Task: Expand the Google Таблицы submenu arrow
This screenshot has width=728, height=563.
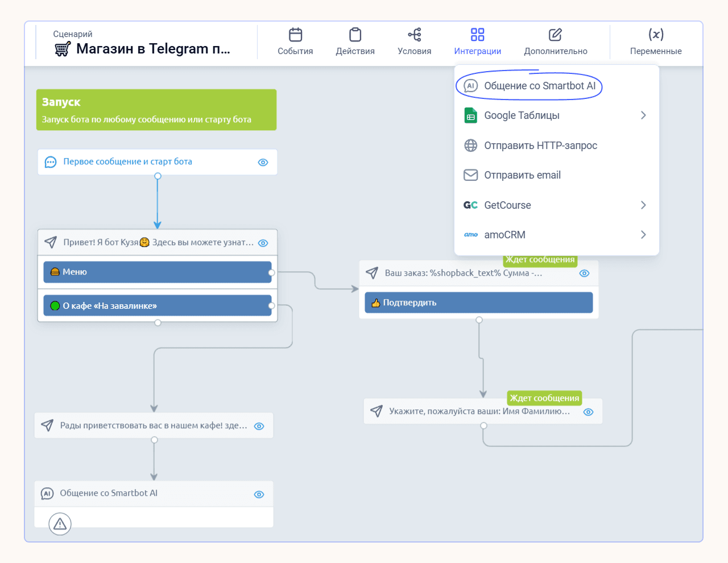Action: point(643,115)
